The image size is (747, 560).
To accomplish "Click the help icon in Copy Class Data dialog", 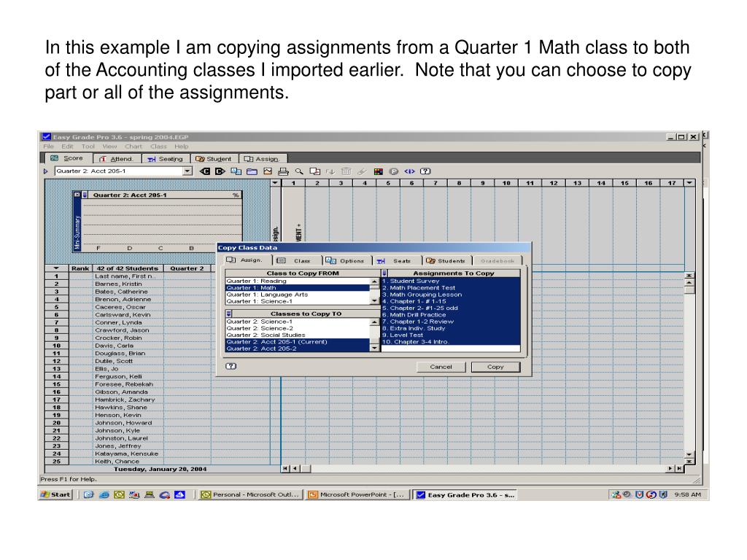I will (231, 366).
